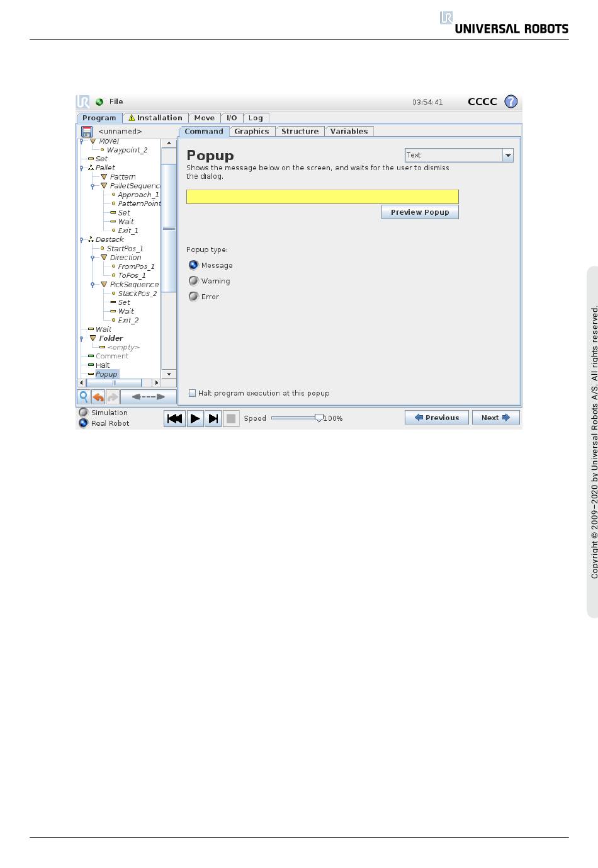
Task: Click the yellow popup message text field
Action: [322, 197]
